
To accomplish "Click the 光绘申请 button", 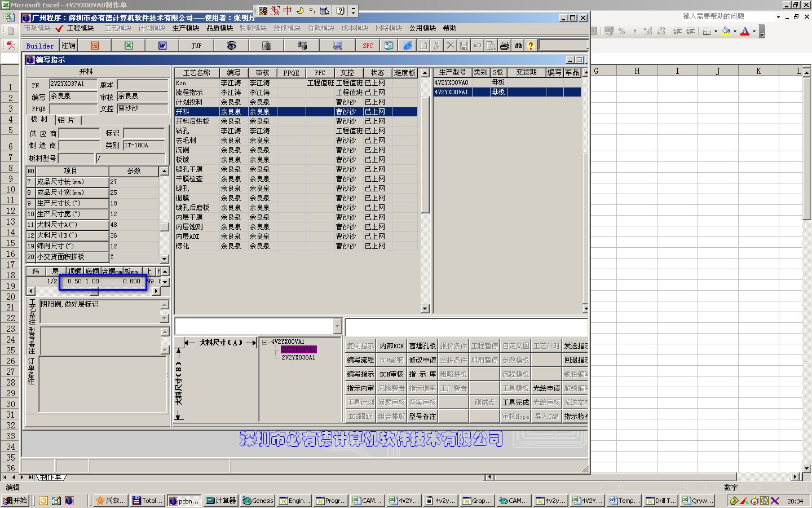I will pyautogui.click(x=546, y=388).
